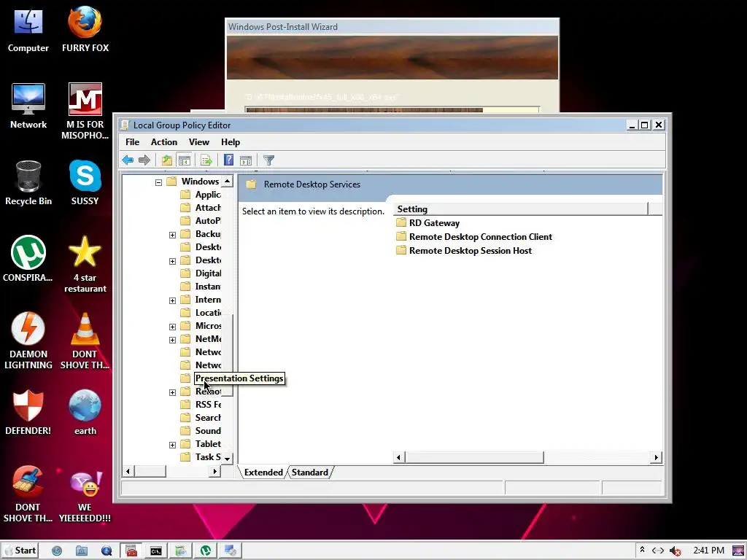Select the earth globe desktop icon
The width and height of the screenshot is (747, 560).
point(85,413)
